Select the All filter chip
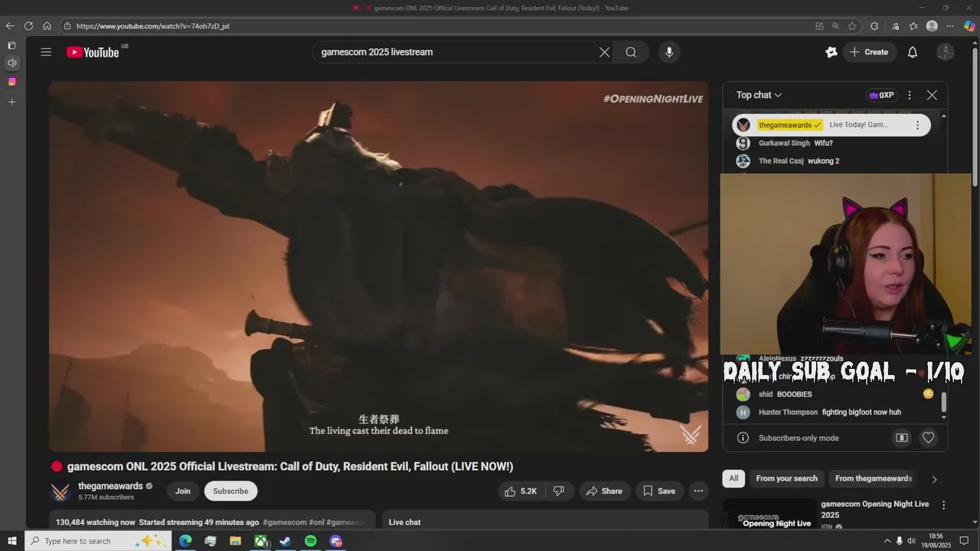Image resolution: width=980 pixels, height=551 pixels. point(733,478)
